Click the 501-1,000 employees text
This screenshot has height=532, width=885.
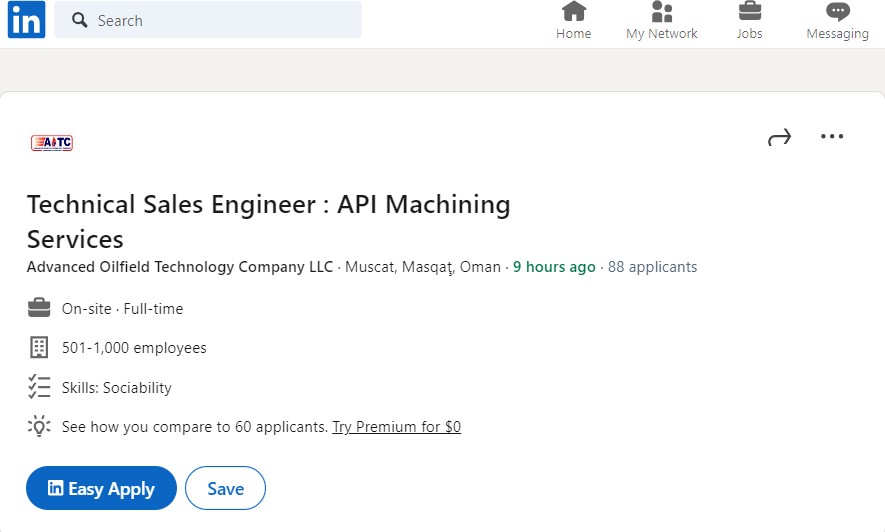tap(134, 348)
